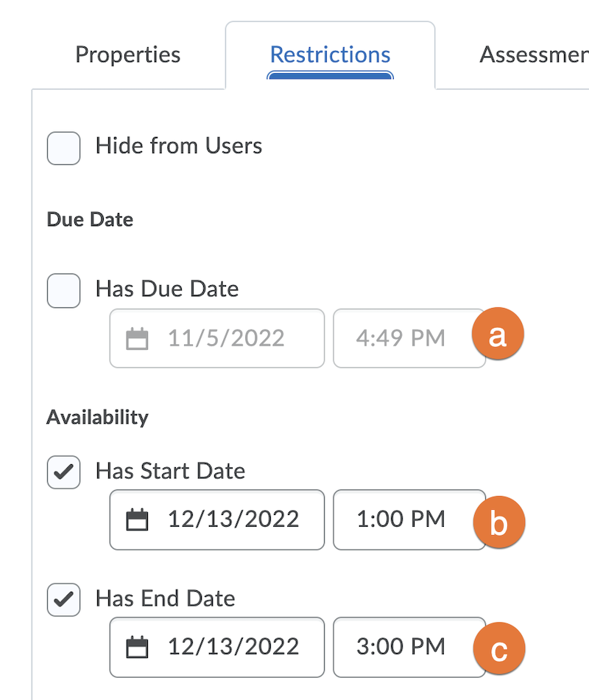Open the 1:00 PM start time selector

pos(409,519)
